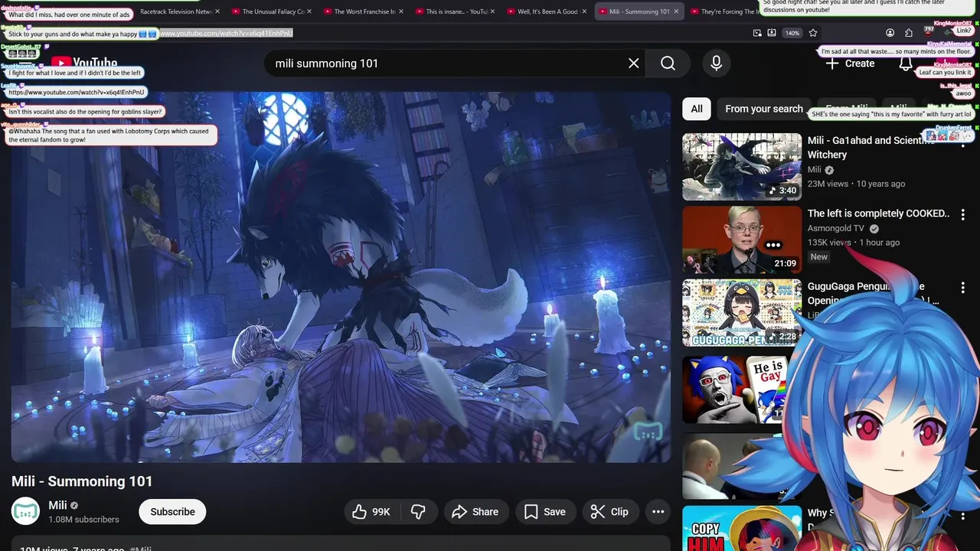Create a clip with the Clip button
This screenshot has width=980, height=551.
[x=610, y=512]
